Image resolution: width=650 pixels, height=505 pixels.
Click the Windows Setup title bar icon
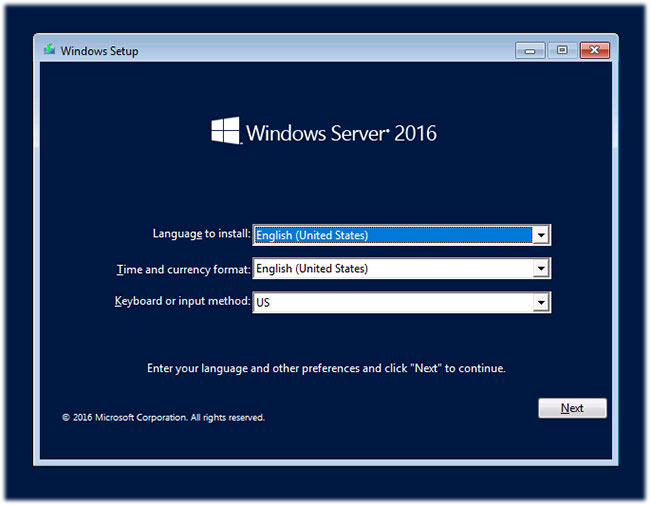point(49,49)
